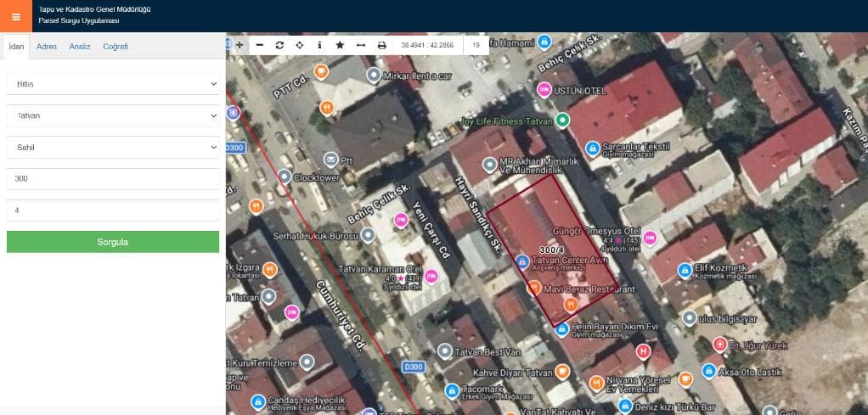This screenshot has width=868, height=415.
Task: Click the Mavi Beyaz Restaurant marker
Action: [533, 287]
